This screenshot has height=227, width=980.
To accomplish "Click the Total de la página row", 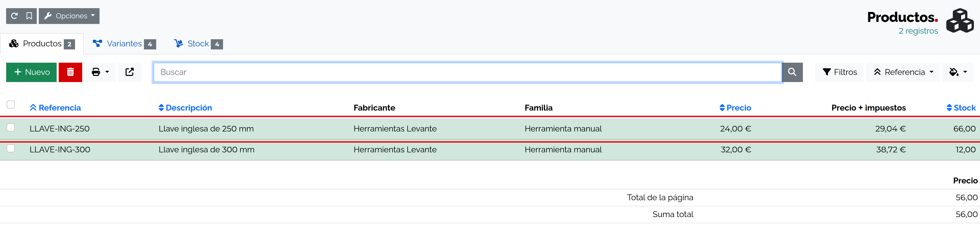I will 490,197.
